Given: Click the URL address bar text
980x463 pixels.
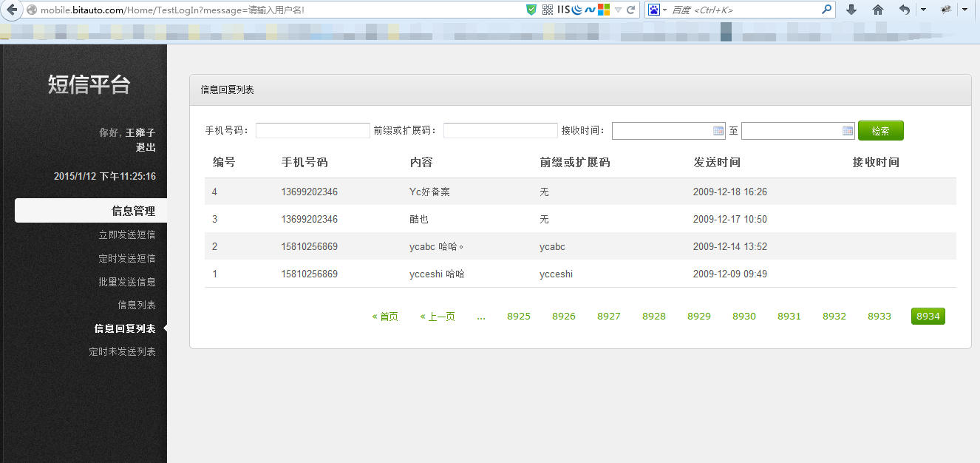Looking at the screenshot, I should pyautogui.click(x=171, y=10).
